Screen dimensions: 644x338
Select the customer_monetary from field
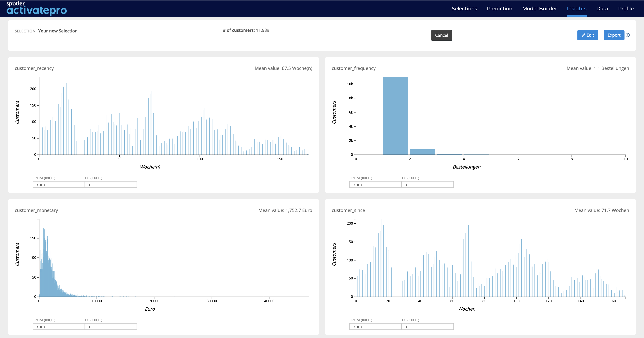coord(58,326)
